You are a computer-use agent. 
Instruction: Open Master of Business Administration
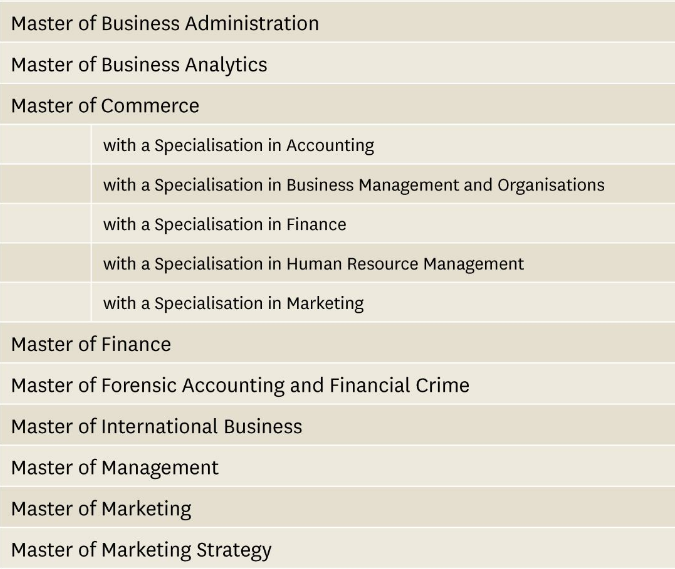(165, 23)
